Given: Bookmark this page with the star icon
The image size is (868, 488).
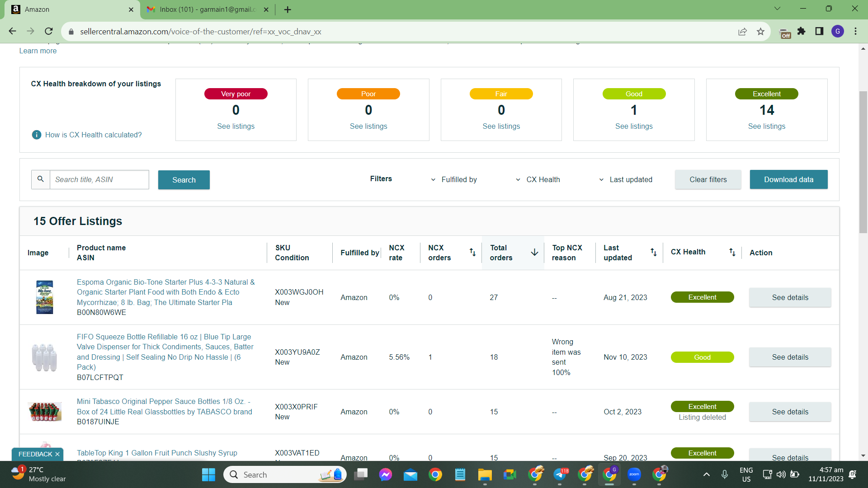Looking at the screenshot, I should tap(760, 32).
